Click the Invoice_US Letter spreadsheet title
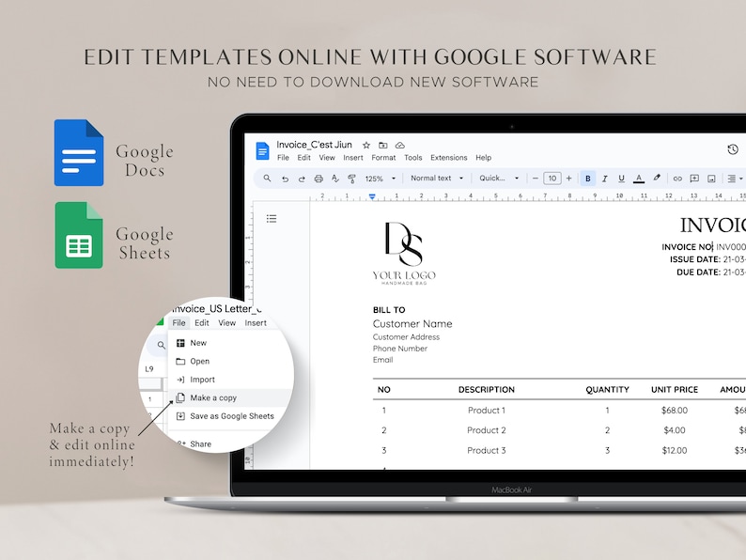The height and width of the screenshot is (560, 746). point(216,308)
